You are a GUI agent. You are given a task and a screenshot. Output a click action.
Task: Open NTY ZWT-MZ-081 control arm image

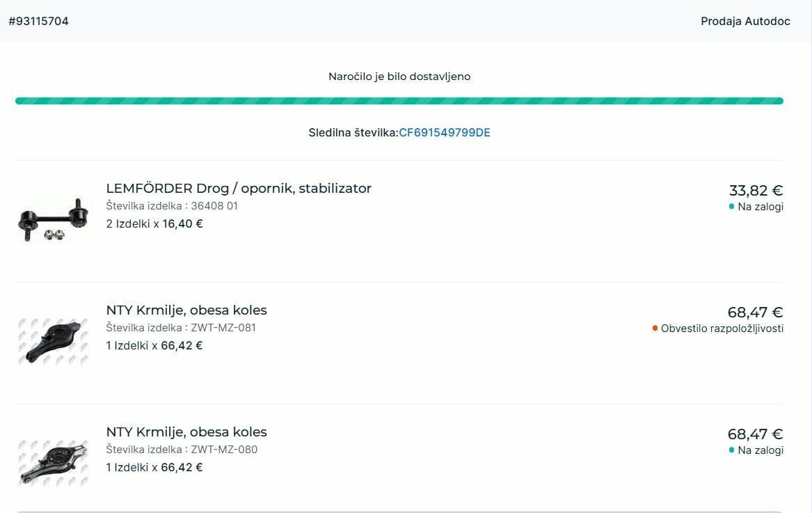[54, 342]
